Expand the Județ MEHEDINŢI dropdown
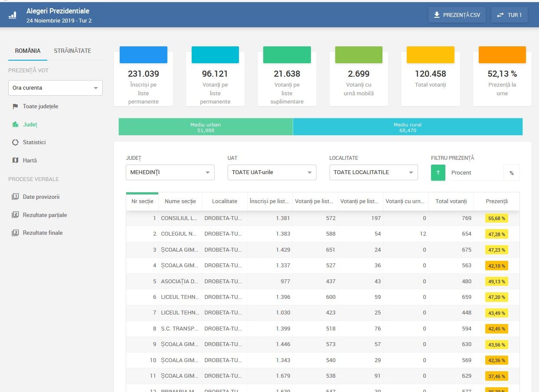This screenshot has height=392, width=539. [170, 172]
